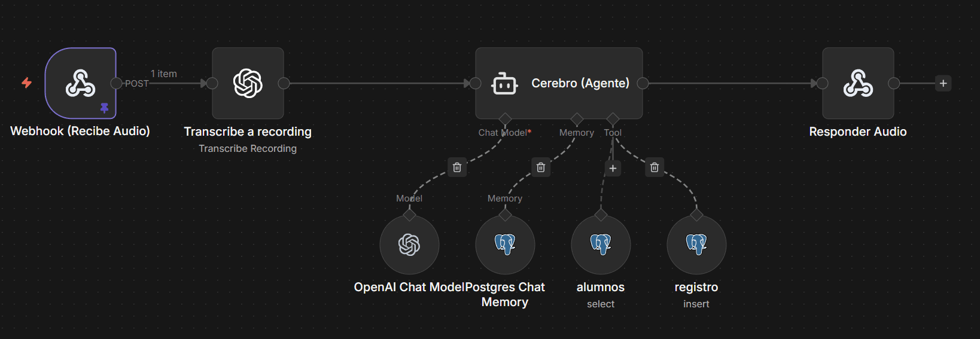This screenshot has width=980, height=339.
Task: Click the Tool diamond connector on agent
Action: point(613,118)
